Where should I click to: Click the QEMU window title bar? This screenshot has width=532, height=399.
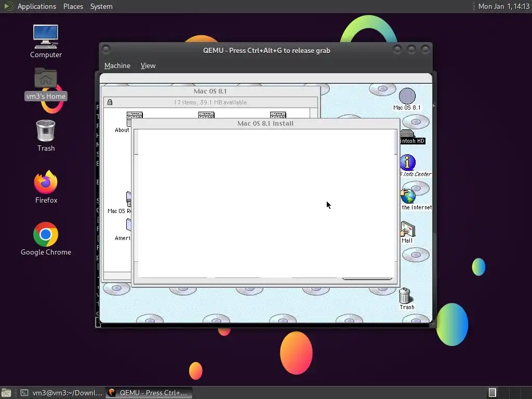click(x=267, y=50)
